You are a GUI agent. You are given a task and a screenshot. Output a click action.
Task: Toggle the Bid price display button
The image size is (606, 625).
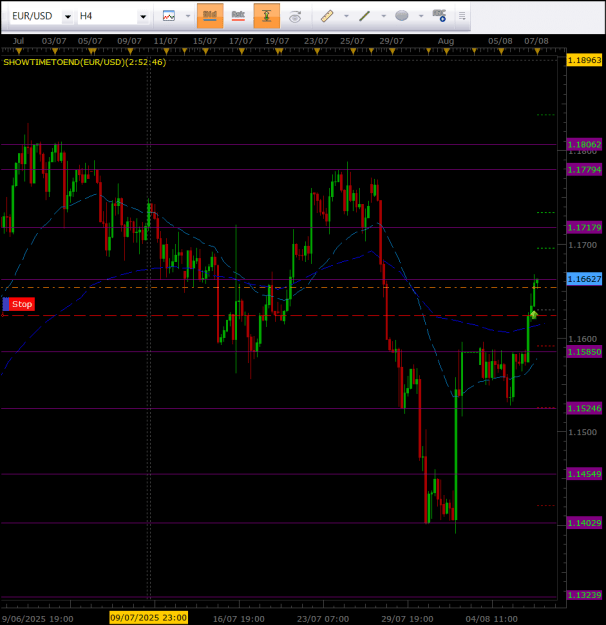210,16
